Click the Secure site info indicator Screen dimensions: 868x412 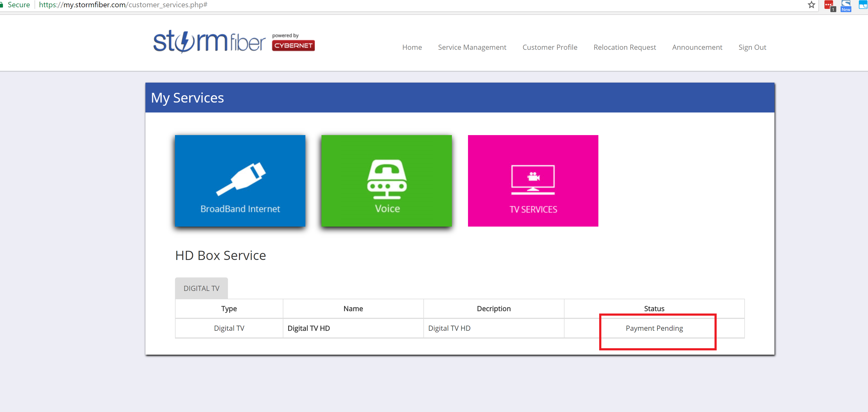[16, 5]
